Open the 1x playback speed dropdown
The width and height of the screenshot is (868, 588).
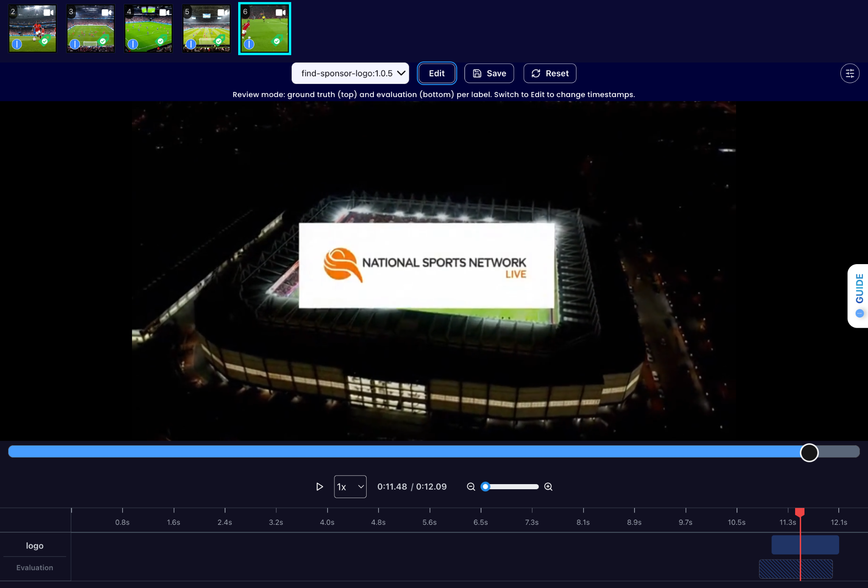350,487
